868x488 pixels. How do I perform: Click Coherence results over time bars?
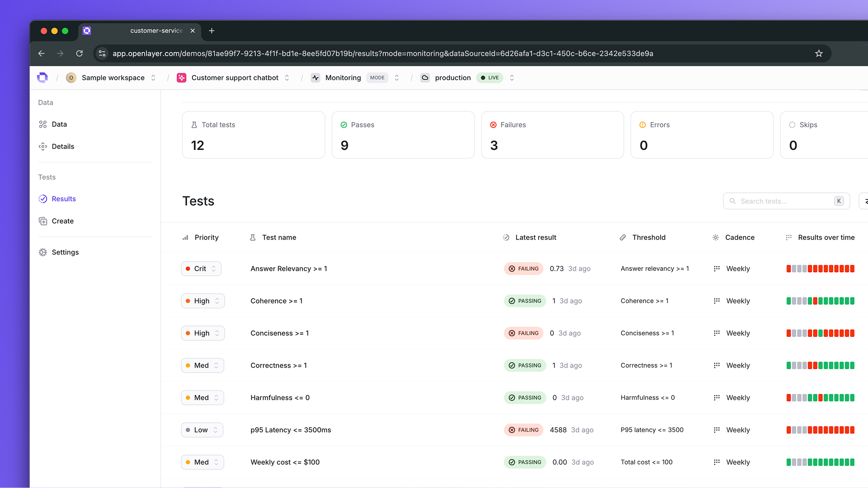point(820,301)
